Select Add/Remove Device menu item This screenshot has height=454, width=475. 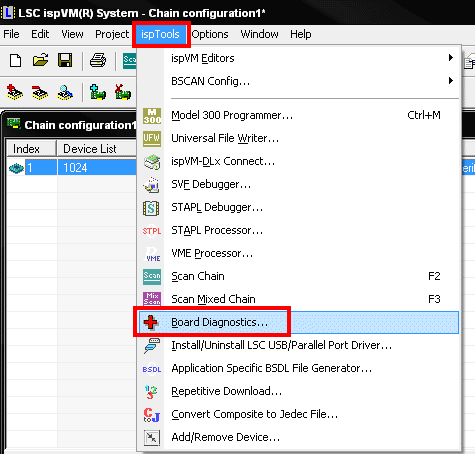tap(299, 437)
